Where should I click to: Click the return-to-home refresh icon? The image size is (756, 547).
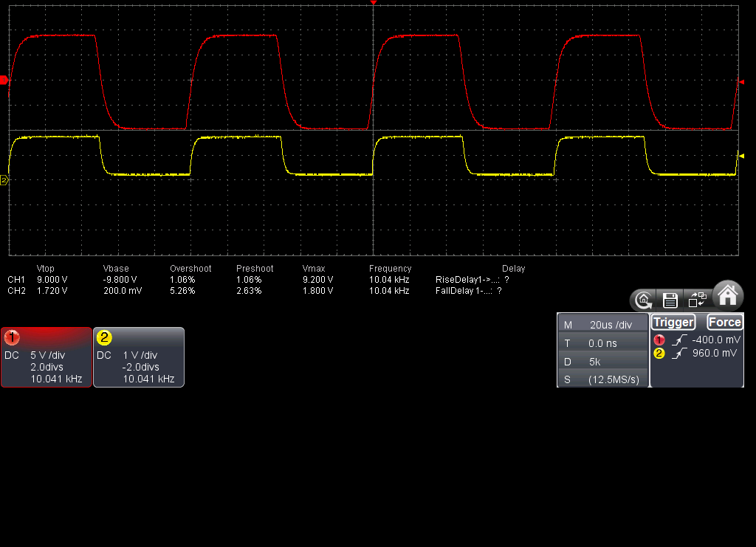click(643, 300)
